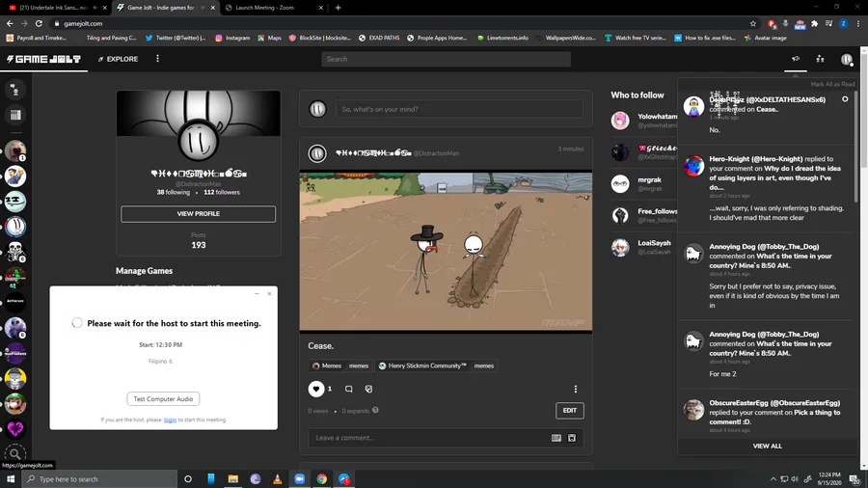Click Mark All as Read

point(832,84)
